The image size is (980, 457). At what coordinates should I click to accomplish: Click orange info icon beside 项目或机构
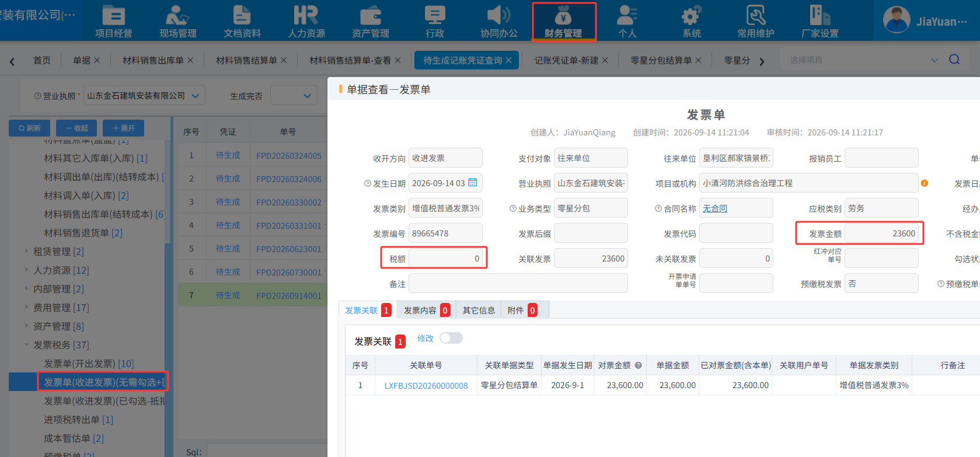click(925, 183)
